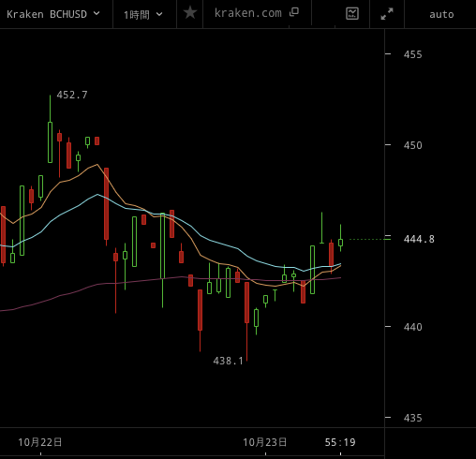
Task: Click the 10月23日 date marker
Action: click(x=265, y=442)
